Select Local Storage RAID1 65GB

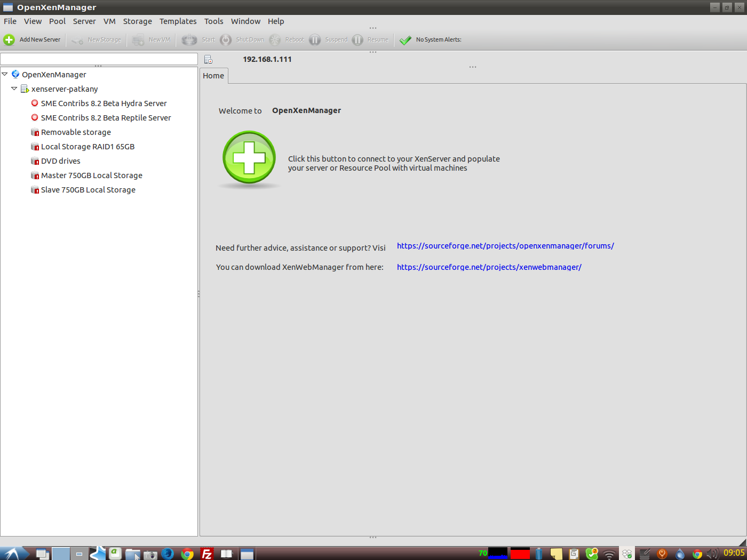click(x=88, y=147)
